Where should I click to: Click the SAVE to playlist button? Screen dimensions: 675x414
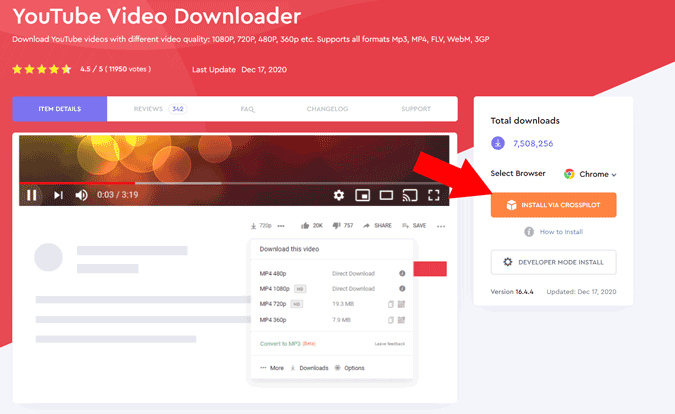(414, 226)
